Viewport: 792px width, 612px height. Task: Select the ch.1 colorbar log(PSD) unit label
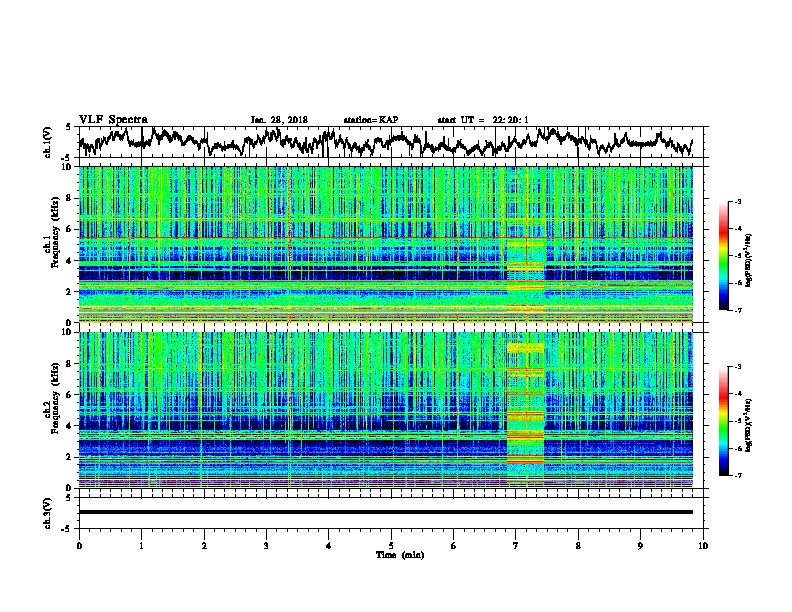[x=749, y=261]
